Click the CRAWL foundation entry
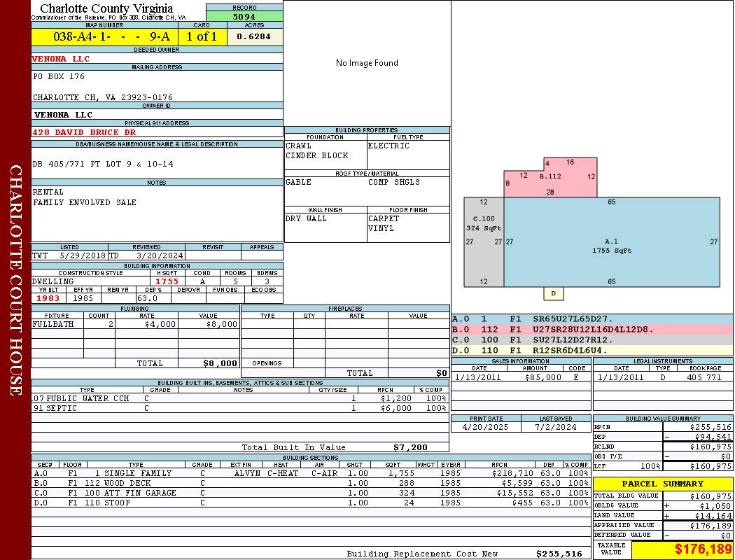Image resolution: width=735 pixels, height=560 pixels. (299, 146)
